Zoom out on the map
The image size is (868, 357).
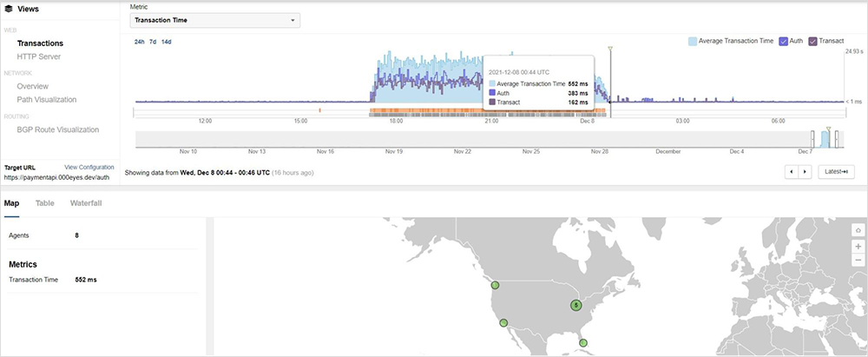point(858,261)
